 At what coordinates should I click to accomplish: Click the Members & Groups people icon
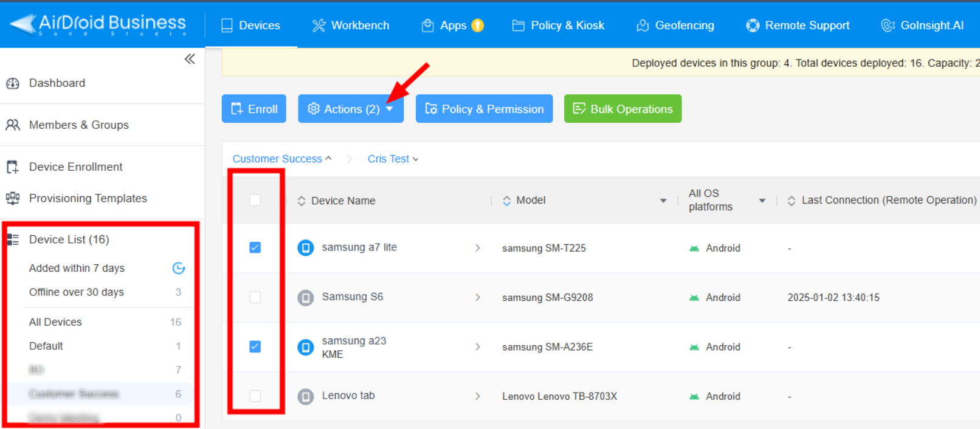(x=13, y=125)
